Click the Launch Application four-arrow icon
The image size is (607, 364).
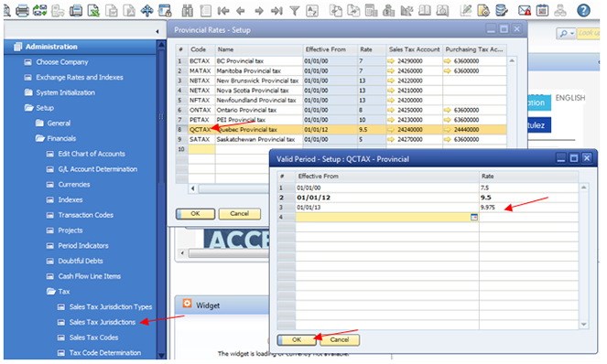coord(146,10)
